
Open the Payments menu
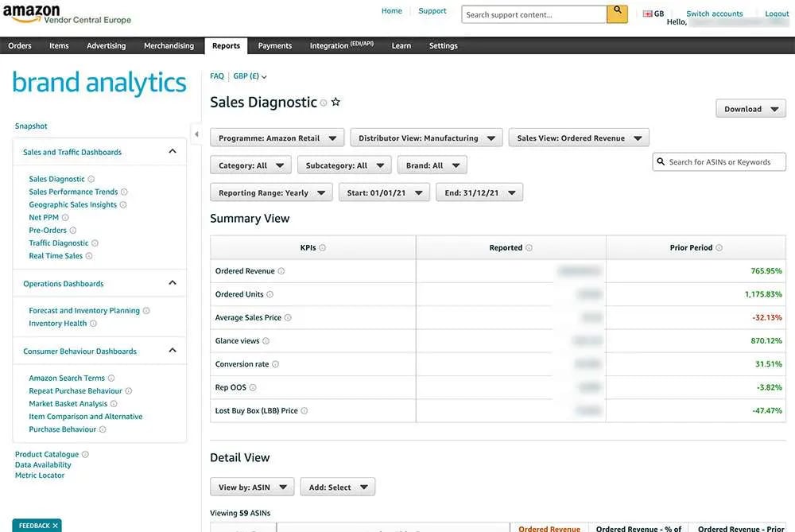click(x=275, y=45)
